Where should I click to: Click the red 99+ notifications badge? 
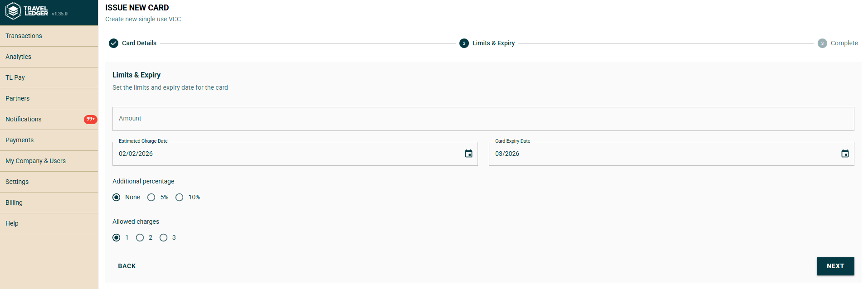pos(90,119)
